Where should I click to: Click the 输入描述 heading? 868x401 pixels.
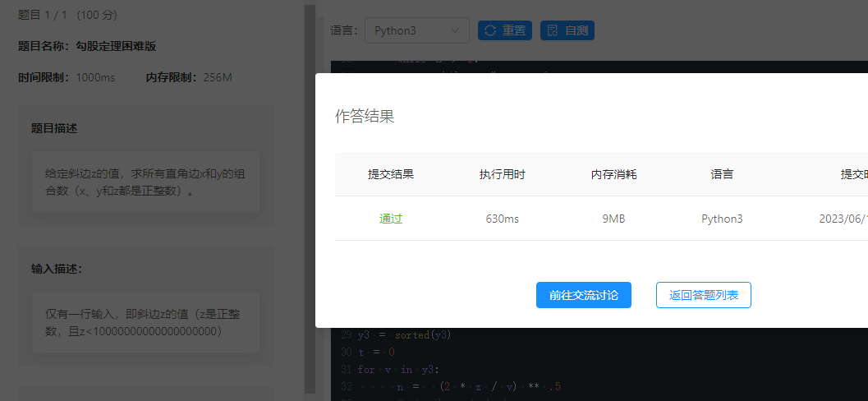[x=57, y=270]
